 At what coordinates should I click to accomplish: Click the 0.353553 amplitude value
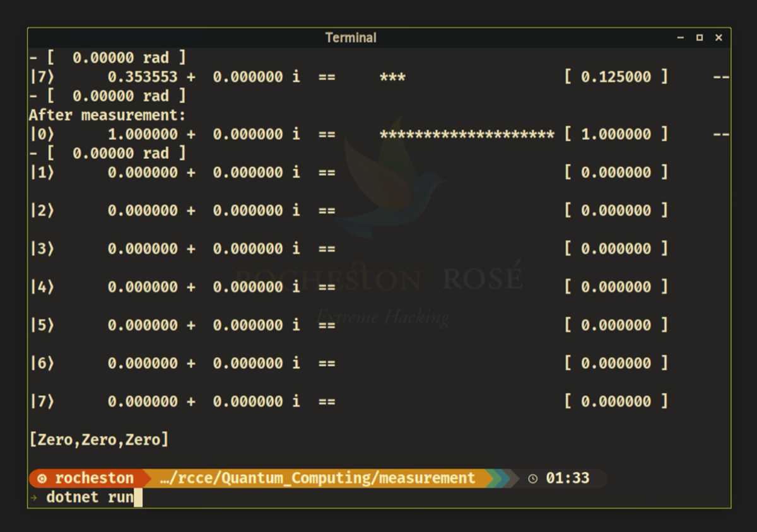(143, 77)
